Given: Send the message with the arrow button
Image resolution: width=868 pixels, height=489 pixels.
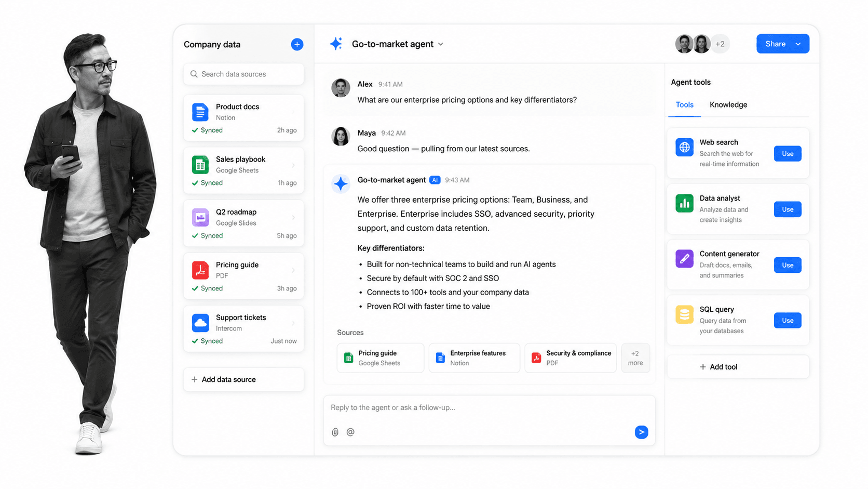Looking at the screenshot, I should 641,432.
